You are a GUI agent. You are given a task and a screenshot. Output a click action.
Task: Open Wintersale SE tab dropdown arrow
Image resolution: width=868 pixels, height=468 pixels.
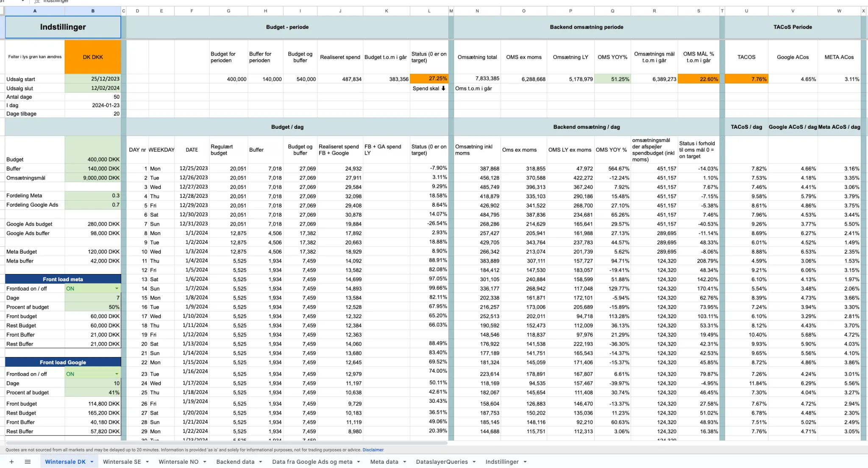click(147, 462)
